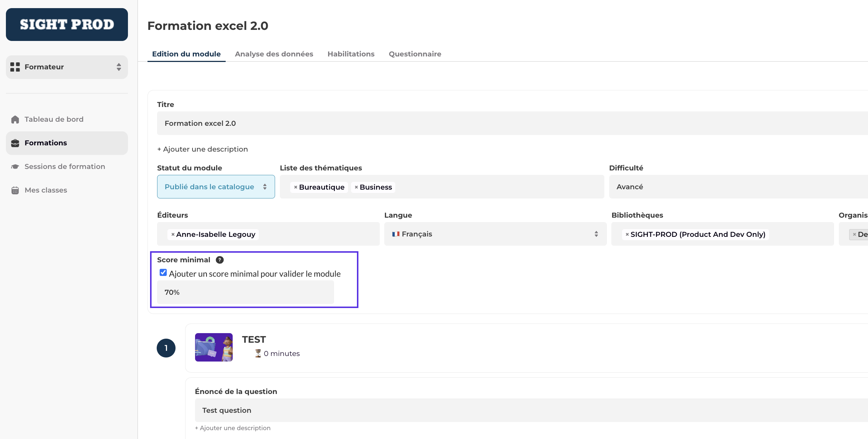Screen dimensions: 868x439
Task: Remove the Bureautique theme tag
Action: tap(295, 187)
